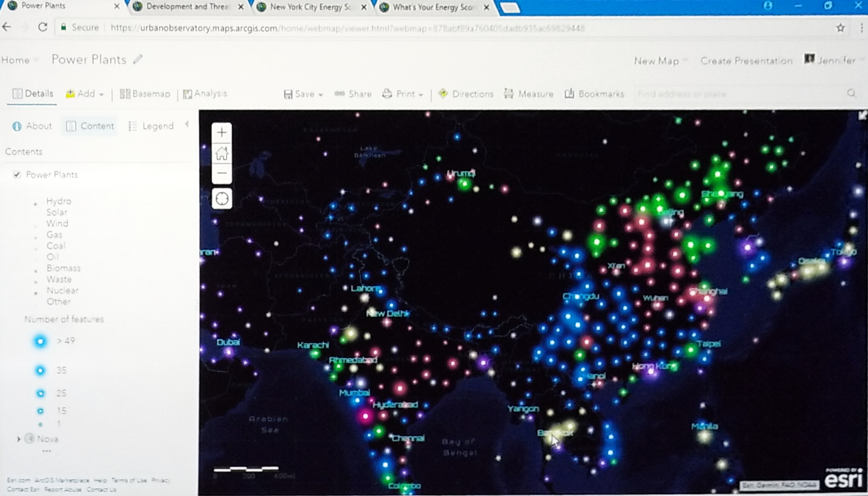
Task: Close the Power Plants browser tab
Action: pyautogui.click(x=117, y=6)
